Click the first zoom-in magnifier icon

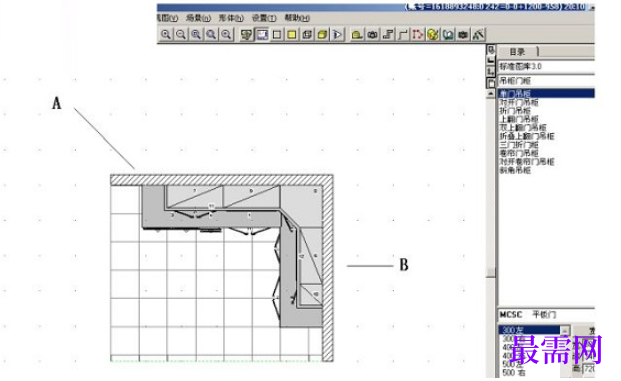tap(166, 34)
